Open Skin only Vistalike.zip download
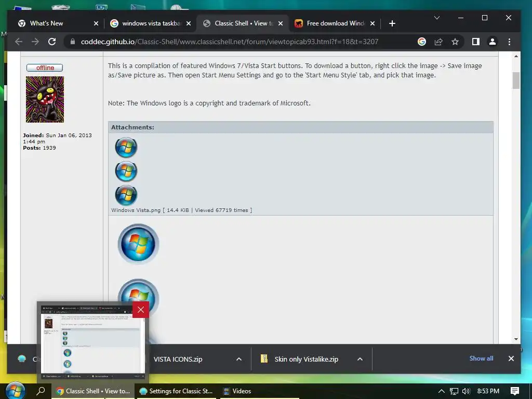532x399 pixels. point(306,360)
